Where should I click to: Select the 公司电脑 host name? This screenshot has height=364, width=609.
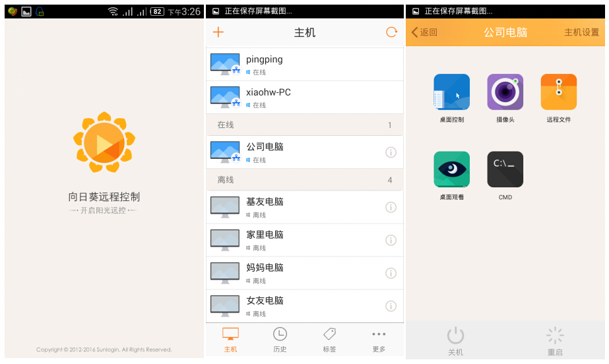(265, 146)
